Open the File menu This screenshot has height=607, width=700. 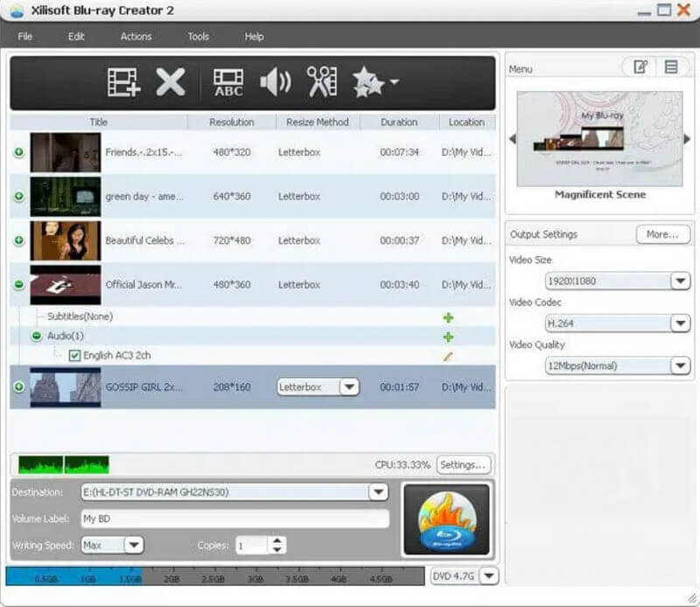tap(25, 37)
